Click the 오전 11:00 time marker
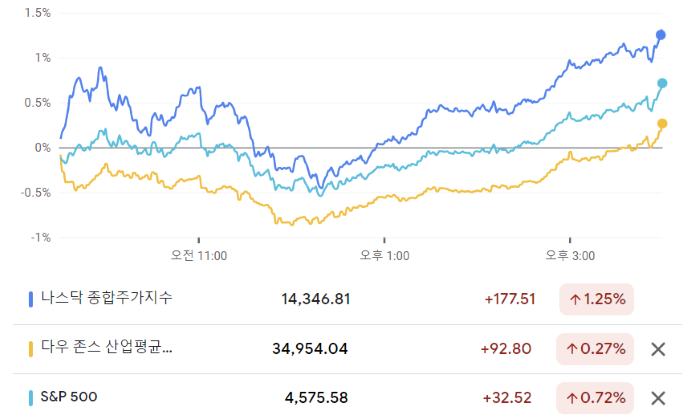Image resolution: width=700 pixels, height=420 pixels. [199, 256]
